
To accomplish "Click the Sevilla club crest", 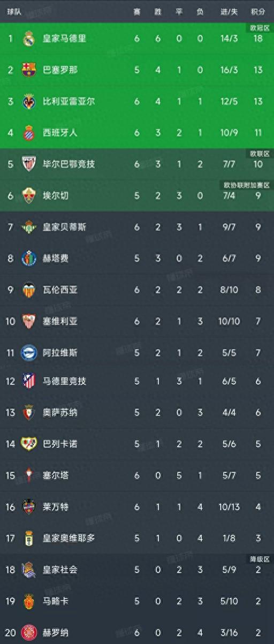I will (x=28, y=321).
